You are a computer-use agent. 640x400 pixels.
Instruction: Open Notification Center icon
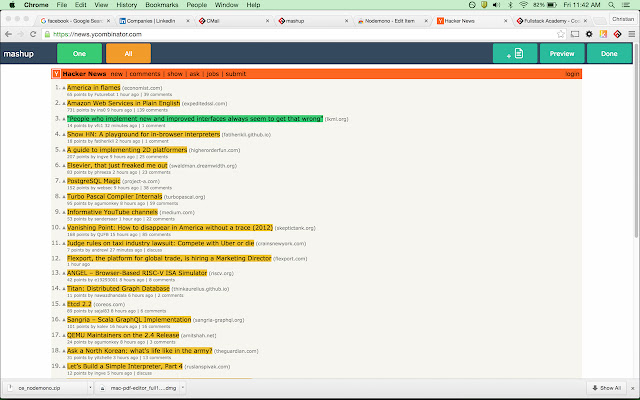[626, 5]
